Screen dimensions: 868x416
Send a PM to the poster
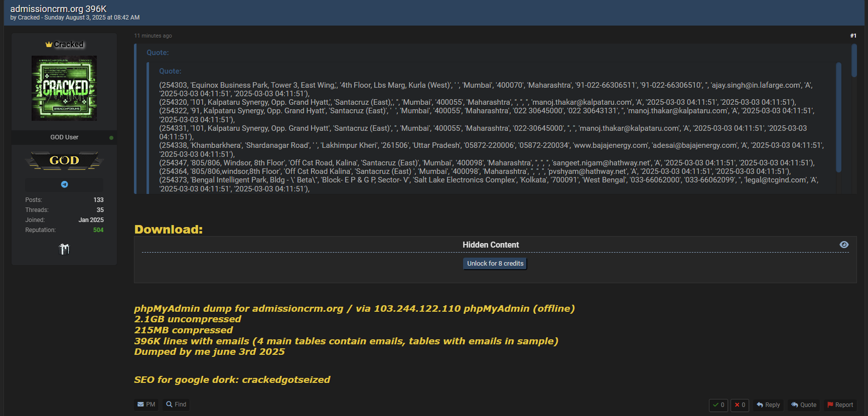coord(147,404)
